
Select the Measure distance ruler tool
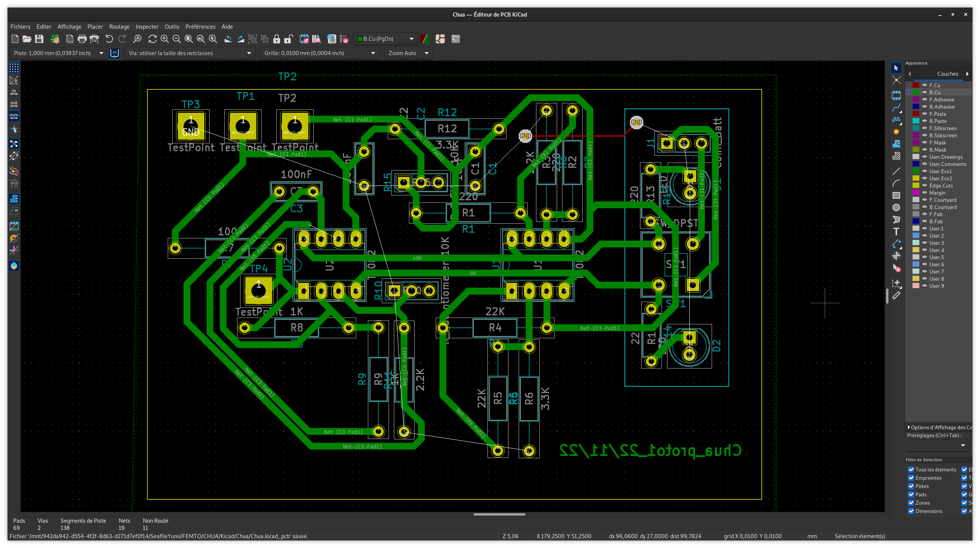(896, 295)
